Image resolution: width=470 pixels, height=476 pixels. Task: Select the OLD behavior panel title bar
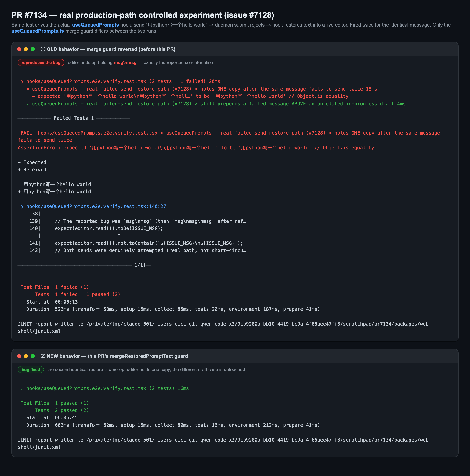pos(235,49)
